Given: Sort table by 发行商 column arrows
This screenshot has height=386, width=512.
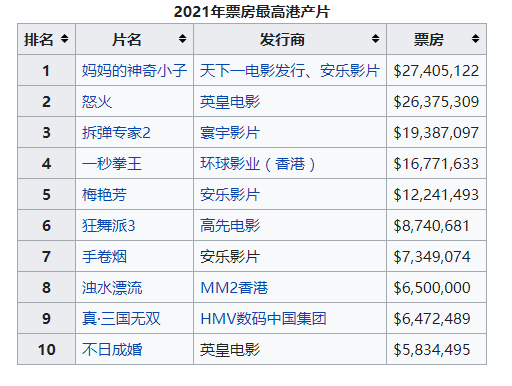Looking at the screenshot, I should pyautogui.click(x=375, y=39).
